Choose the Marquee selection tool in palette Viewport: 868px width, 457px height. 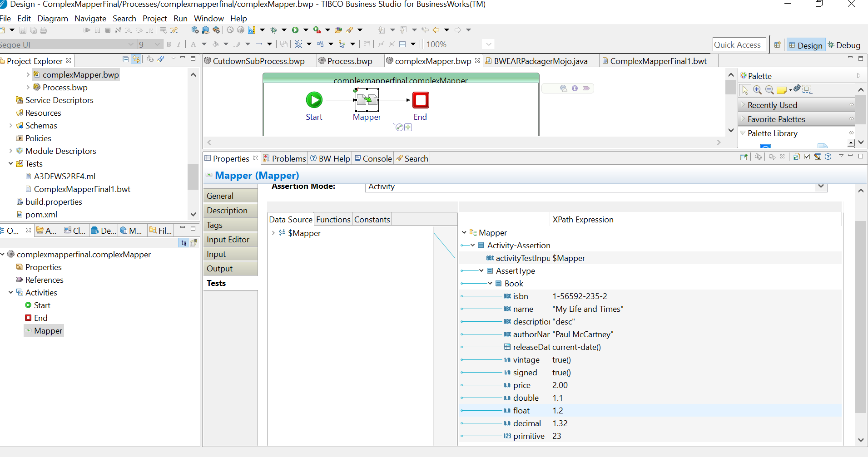click(x=808, y=89)
